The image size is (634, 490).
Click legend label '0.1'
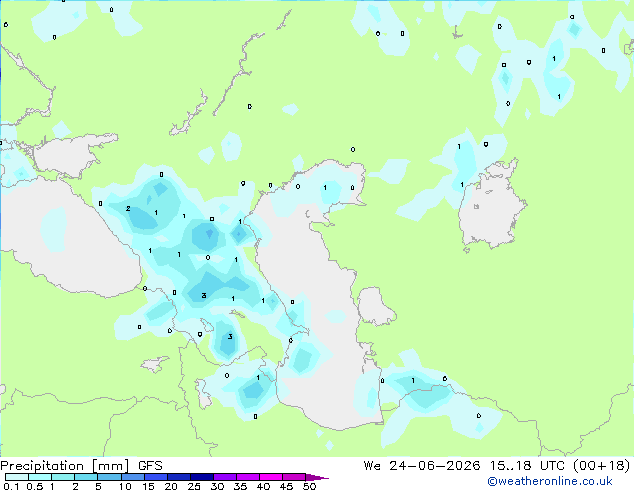coord(11,486)
